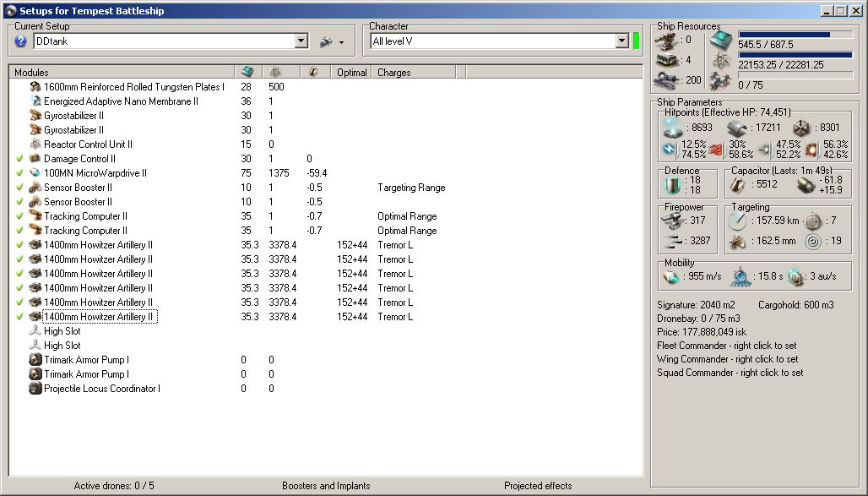Click the volley damage icon showing 3287
Viewport: 868px width, 496px height.
click(673, 241)
